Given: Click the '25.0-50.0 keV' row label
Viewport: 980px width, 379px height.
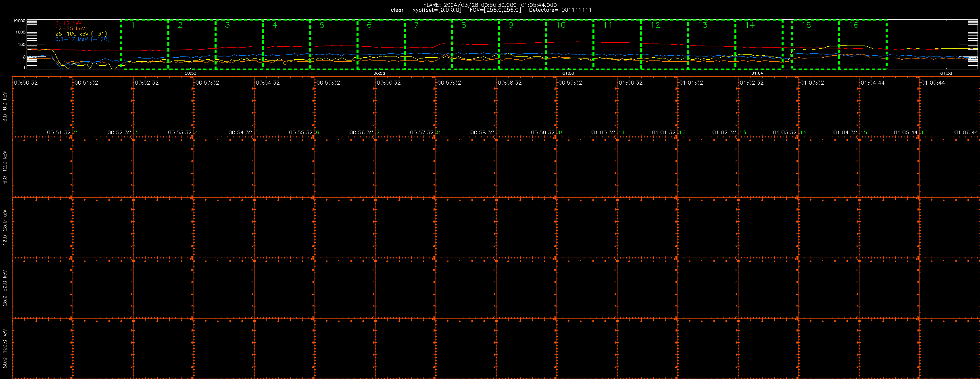Looking at the screenshot, I should coord(5,288).
